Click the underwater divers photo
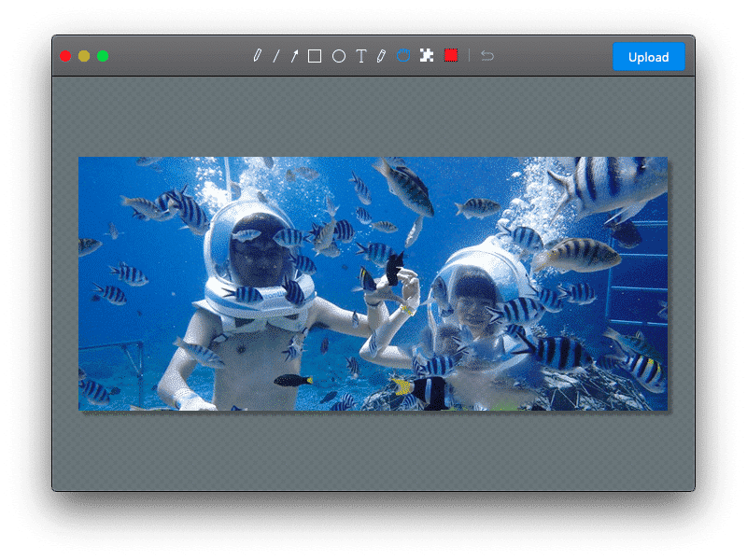Viewport: 747px width, 560px height. pos(373,280)
